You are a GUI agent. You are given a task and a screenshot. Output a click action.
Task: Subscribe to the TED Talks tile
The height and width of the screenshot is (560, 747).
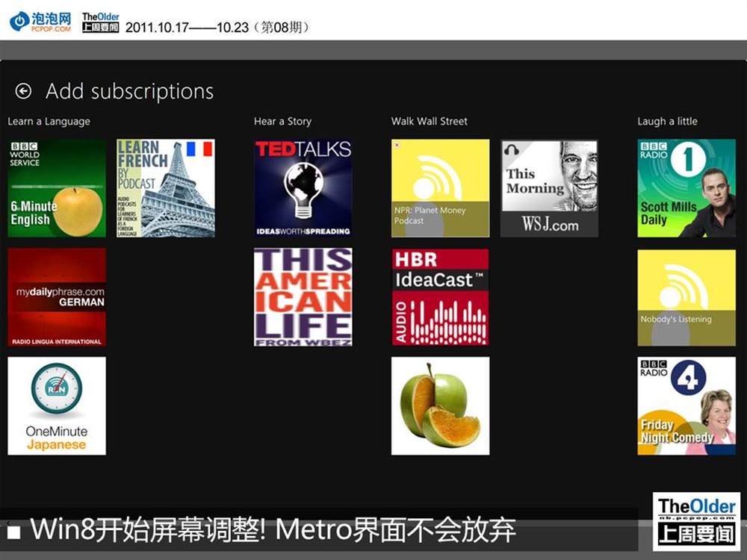(303, 188)
